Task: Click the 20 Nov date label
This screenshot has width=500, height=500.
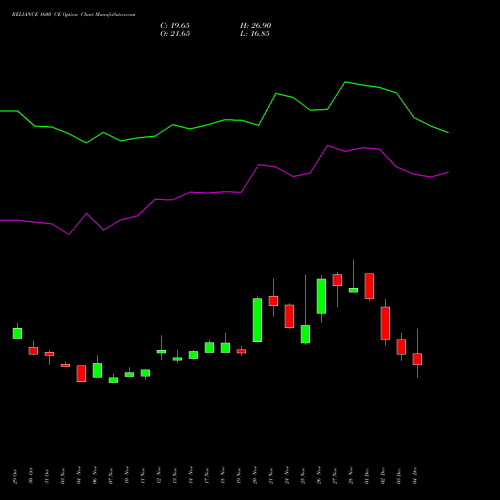Action: click(255, 475)
